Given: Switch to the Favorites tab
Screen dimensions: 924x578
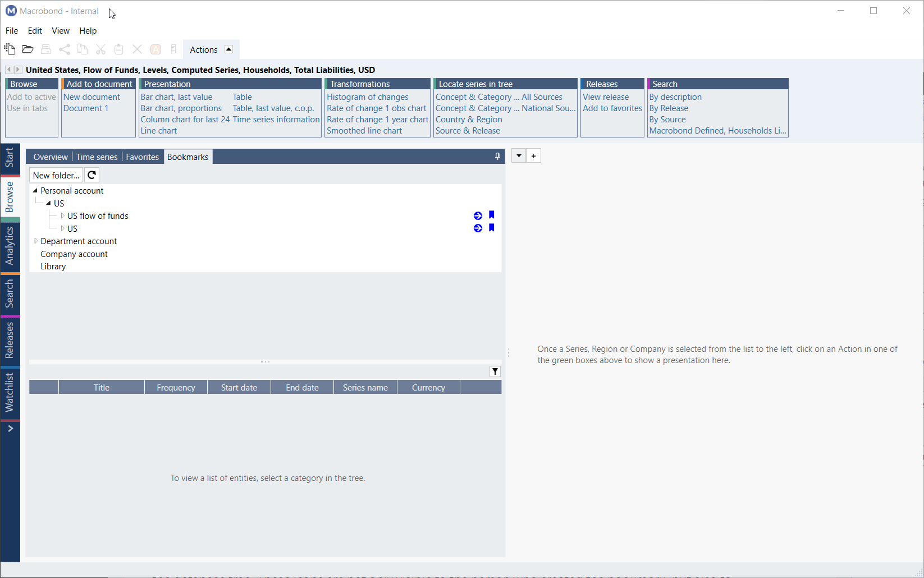Looking at the screenshot, I should pos(143,157).
